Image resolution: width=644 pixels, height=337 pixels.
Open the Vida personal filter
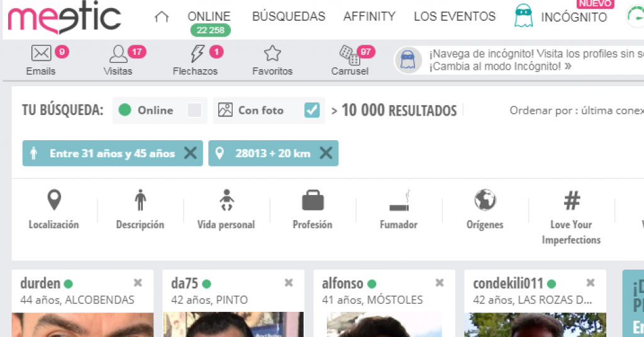pos(226,210)
